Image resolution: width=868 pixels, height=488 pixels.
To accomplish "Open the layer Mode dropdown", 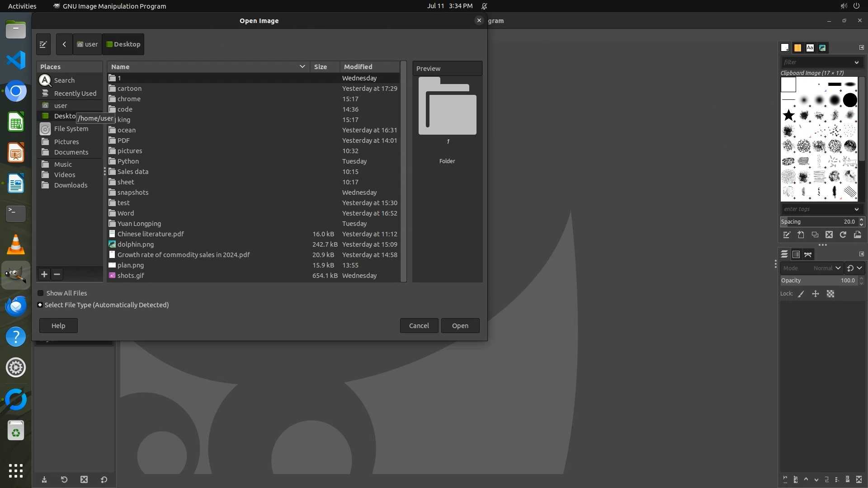I will 811,268.
